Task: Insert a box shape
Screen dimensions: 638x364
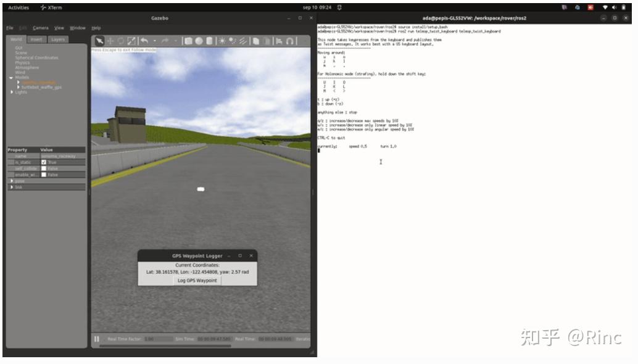Action: tap(188, 41)
